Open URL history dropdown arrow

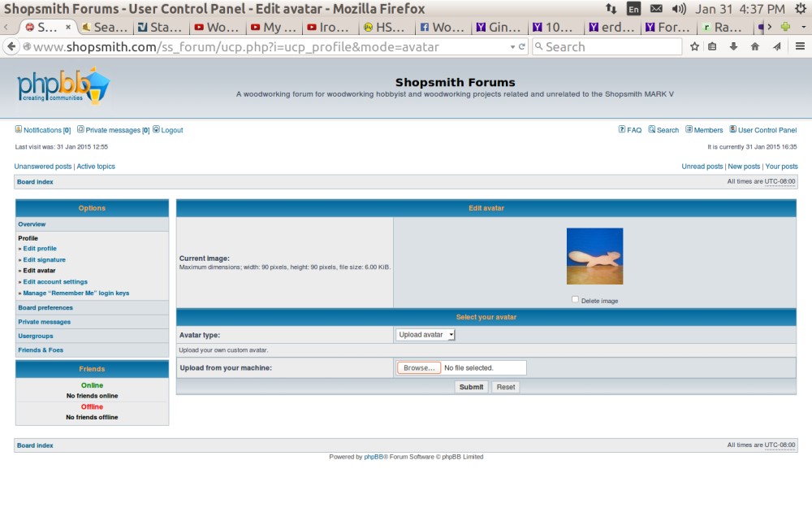point(512,46)
